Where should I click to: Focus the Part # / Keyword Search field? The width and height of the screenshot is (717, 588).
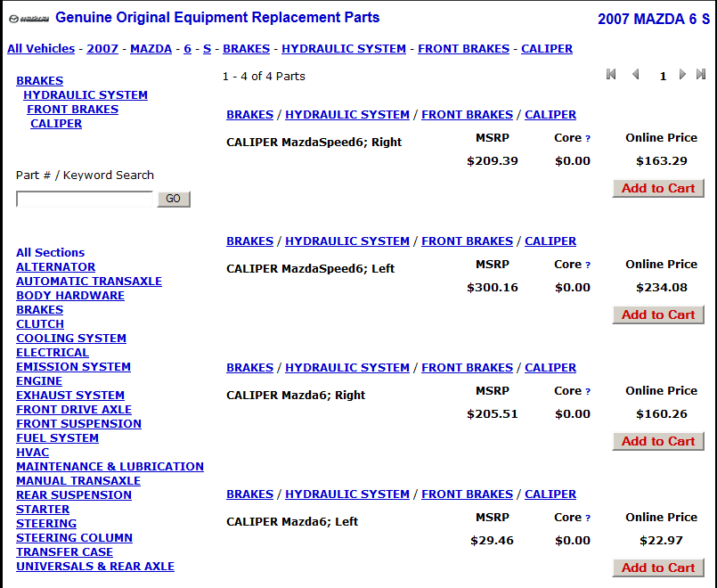point(84,199)
